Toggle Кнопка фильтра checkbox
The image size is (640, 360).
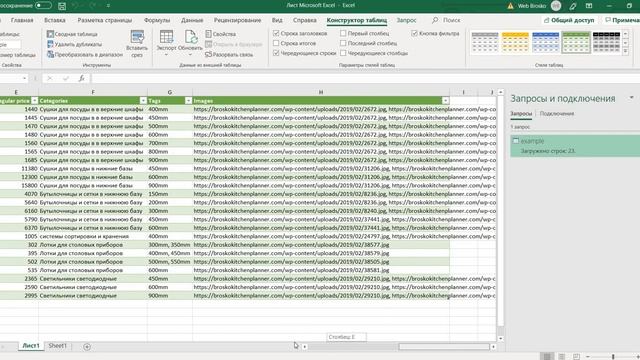pyautogui.click(x=415, y=33)
